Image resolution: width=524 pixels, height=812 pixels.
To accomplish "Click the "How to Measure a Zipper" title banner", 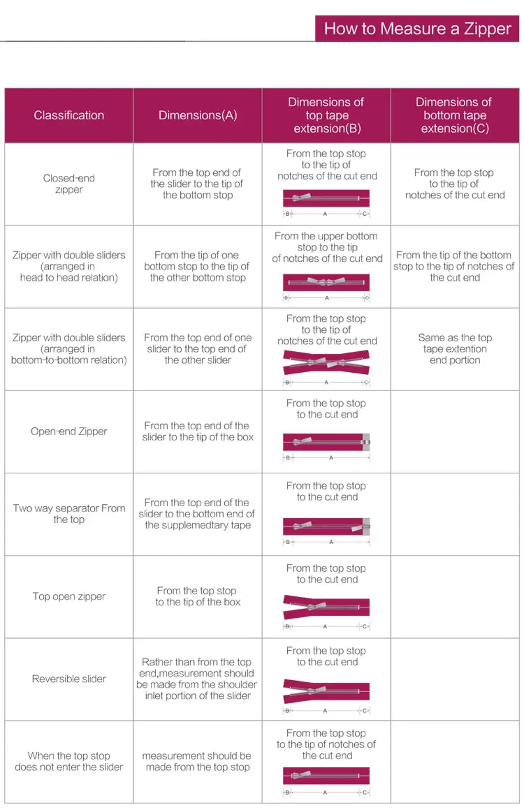I will (417, 28).
